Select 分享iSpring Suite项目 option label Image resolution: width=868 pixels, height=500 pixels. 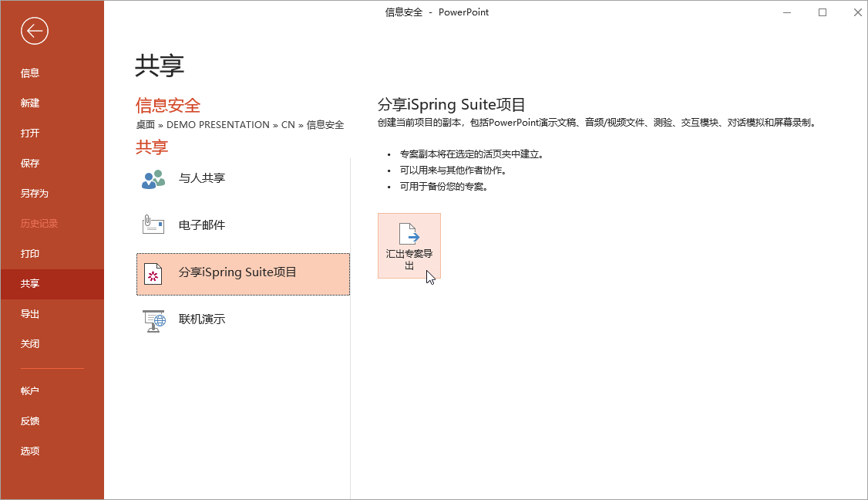237,272
